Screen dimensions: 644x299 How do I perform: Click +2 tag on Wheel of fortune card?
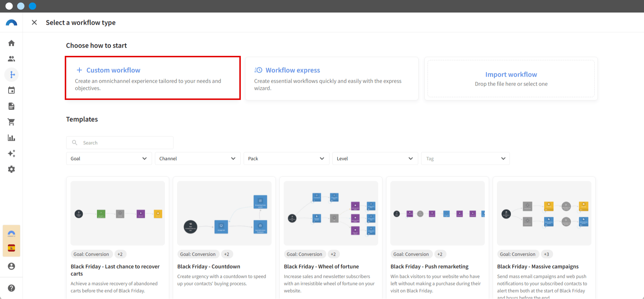tap(333, 254)
